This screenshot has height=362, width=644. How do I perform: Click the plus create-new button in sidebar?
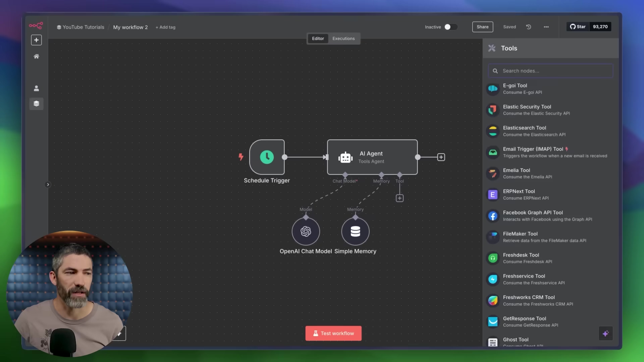(36, 40)
